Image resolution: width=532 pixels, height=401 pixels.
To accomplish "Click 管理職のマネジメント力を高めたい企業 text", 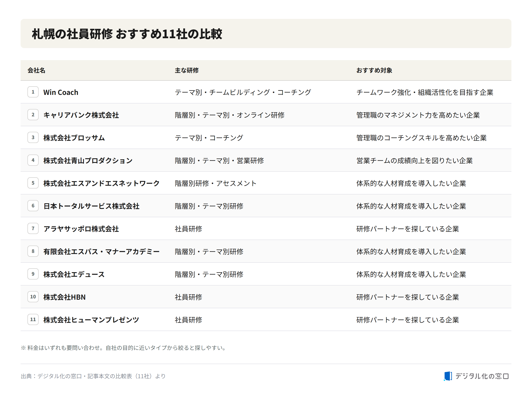I will coord(418,115).
